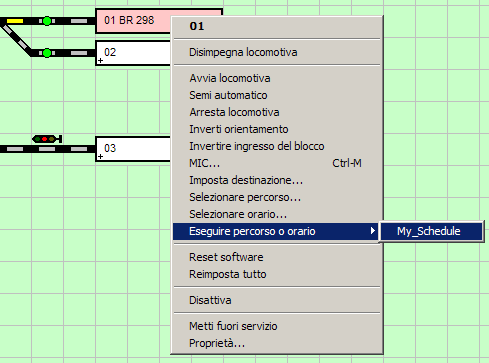Click the yellow track segment near block 01
Viewport: 489px width, 363px height.
tap(15, 21)
